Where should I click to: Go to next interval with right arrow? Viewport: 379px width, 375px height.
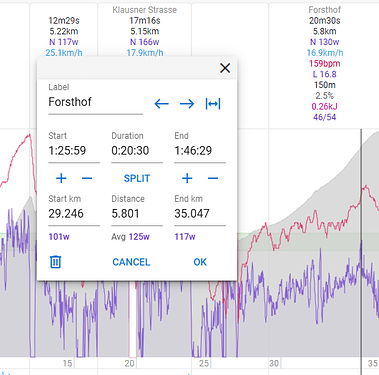click(x=187, y=104)
